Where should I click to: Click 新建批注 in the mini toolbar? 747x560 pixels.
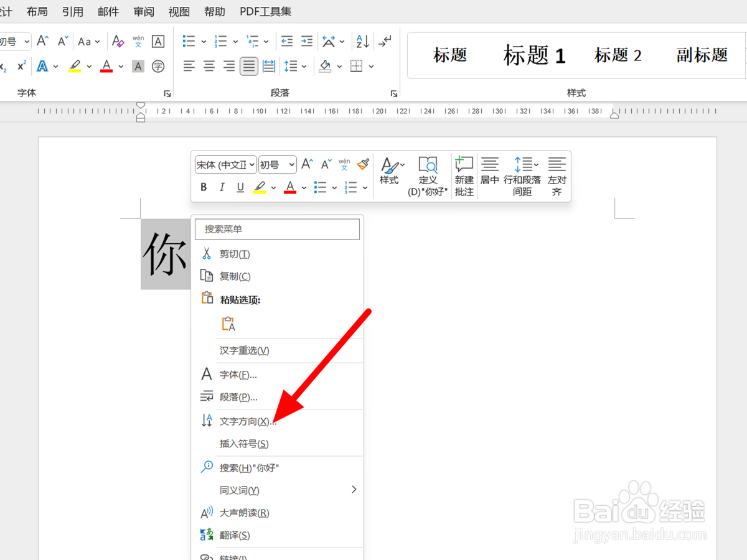click(x=464, y=176)
